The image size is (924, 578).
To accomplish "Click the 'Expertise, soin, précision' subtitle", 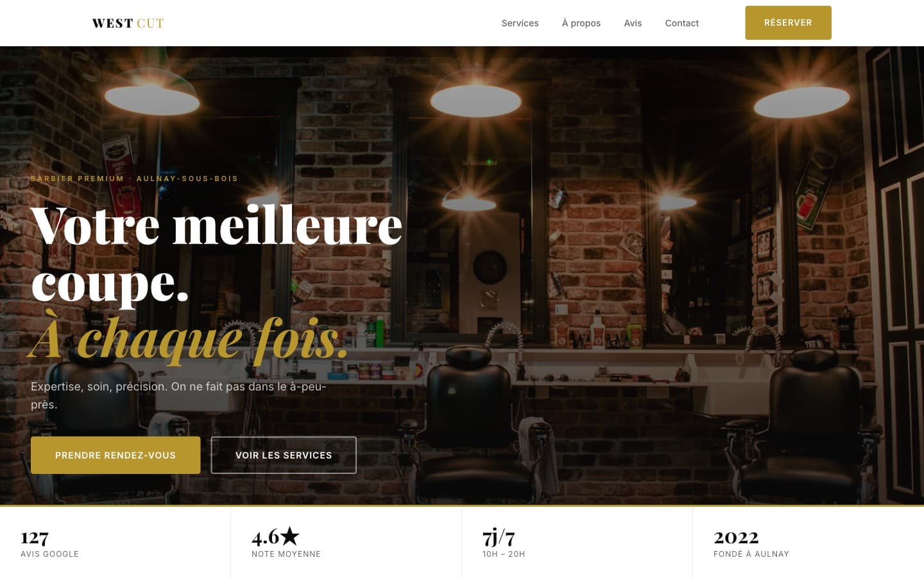I will (x=178, y=396).
